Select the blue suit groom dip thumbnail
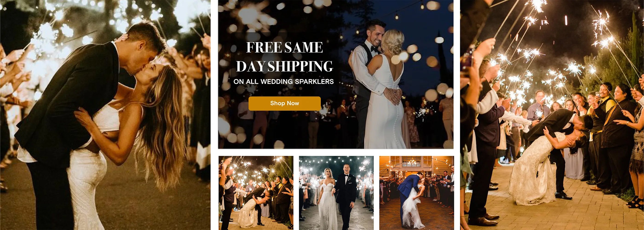 (417, 193)
